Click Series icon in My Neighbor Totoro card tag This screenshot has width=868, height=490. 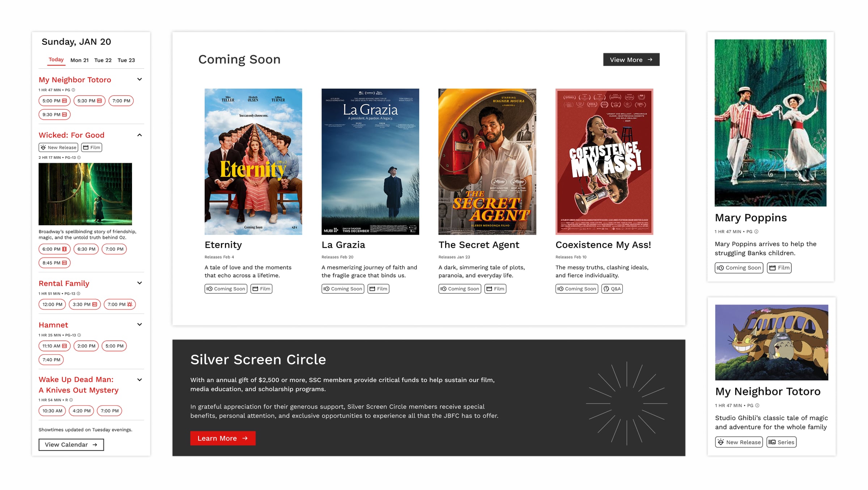(x=772, y=442)
